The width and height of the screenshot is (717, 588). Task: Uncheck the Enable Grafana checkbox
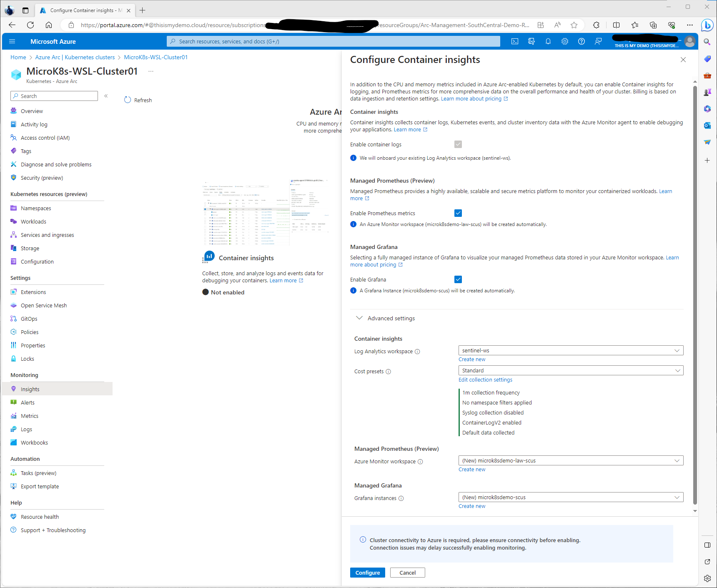click(458, 279)
